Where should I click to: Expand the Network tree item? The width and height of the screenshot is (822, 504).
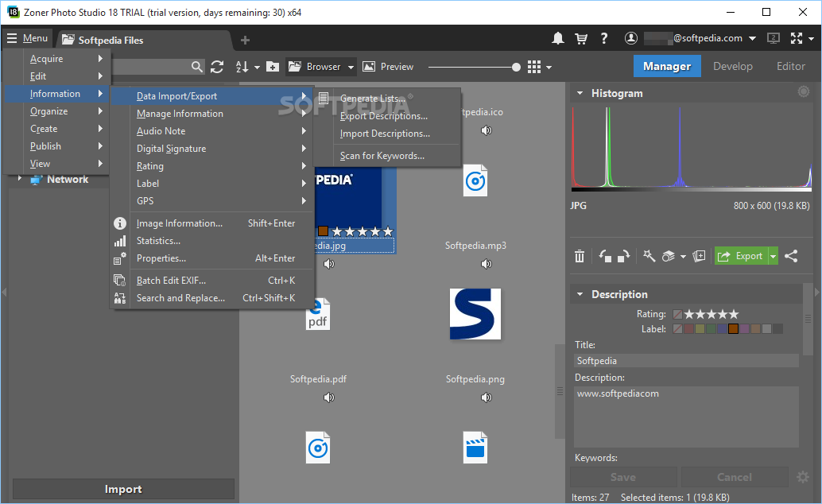point(19,179)
